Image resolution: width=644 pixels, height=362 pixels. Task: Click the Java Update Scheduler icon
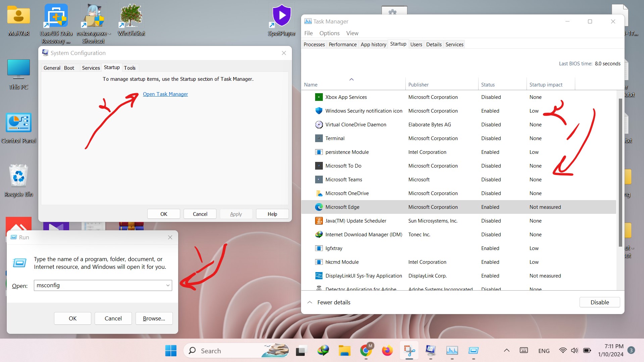coord(319,221)
